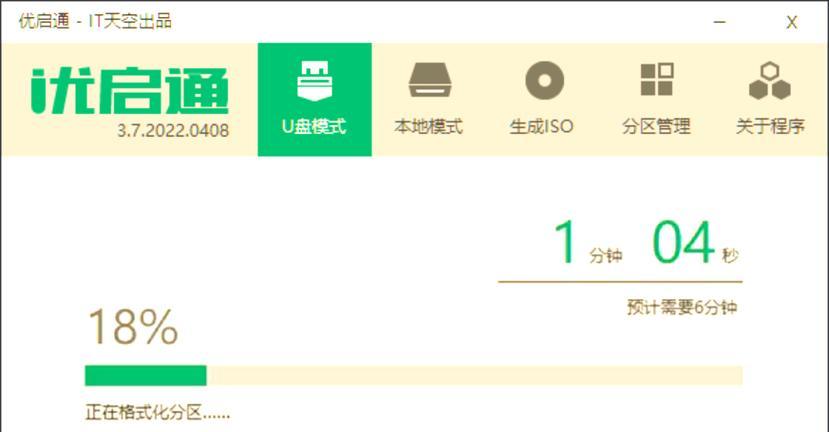This screenshot has width=829, height=432.
Task: Open the 分区管理 grid icon
Action: click(657, 80)
